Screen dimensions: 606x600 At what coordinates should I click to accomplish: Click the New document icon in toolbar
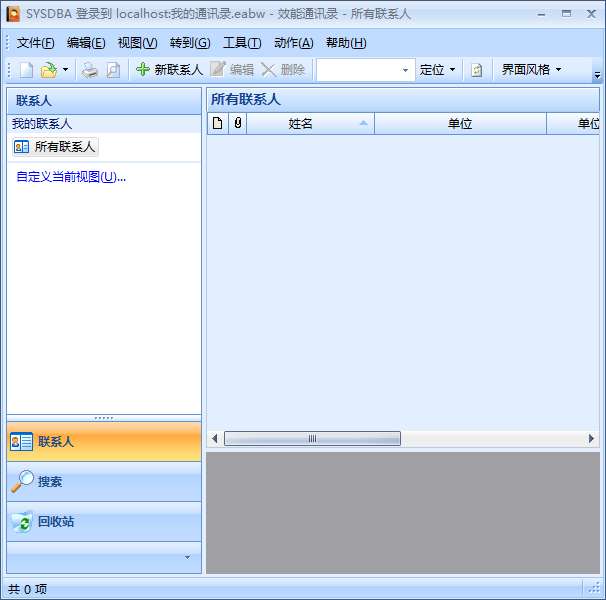pos(26,70)
